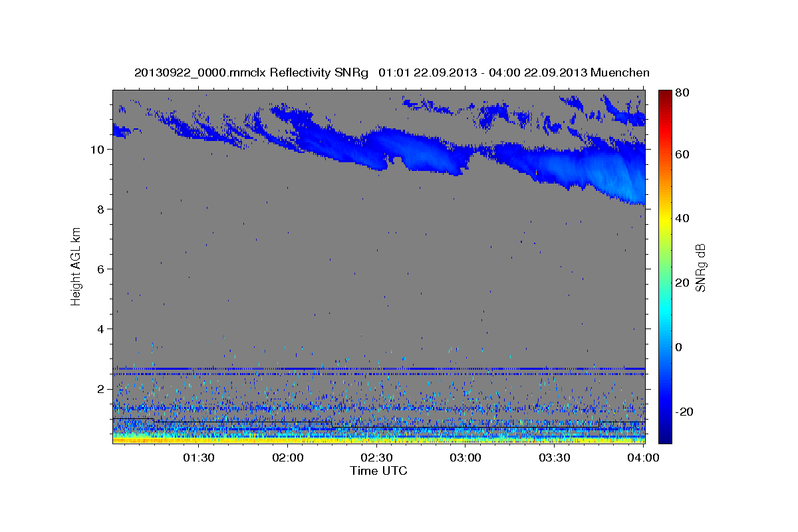Click the 'SNRg dB' colorbar label

click(700, 267)
